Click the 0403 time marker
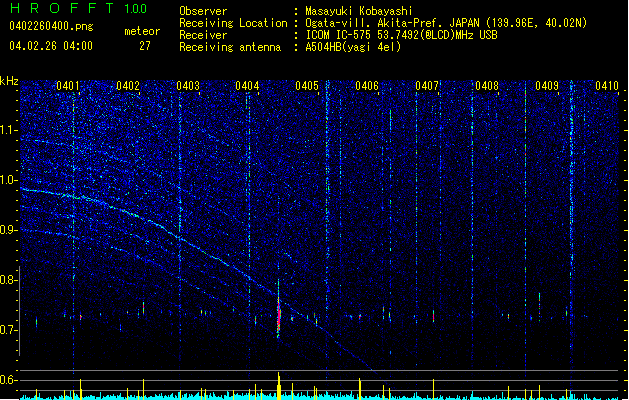The width and height of the screenshot is (629, 400). tap(188, 86)
